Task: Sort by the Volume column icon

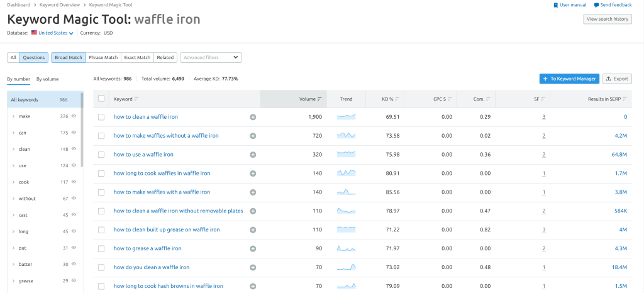Action: pos(319,99)
